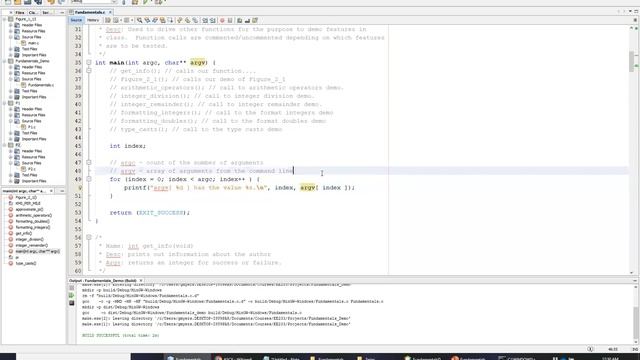Collapse the Figure_1_13 project node
Image resolution: width=640 pixels, height=360 pixels.
tap(4, 19)
